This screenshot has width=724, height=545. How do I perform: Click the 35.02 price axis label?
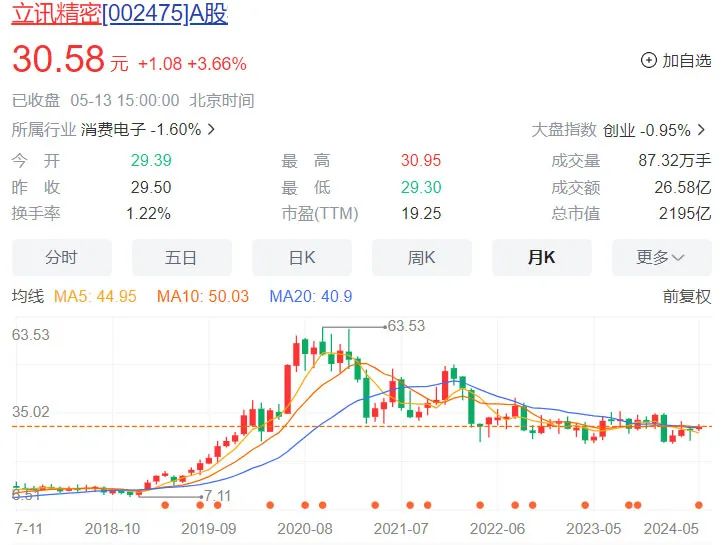[x=30, y=412]
